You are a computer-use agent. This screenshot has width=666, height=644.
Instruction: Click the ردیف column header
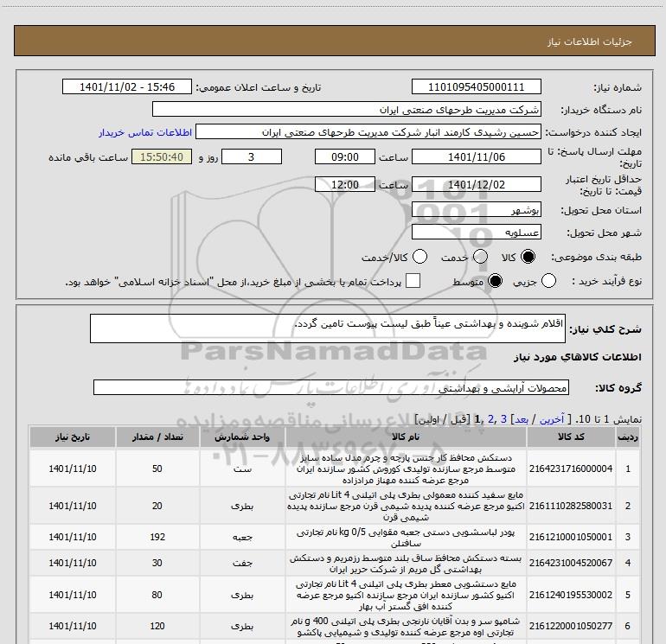(x=628, y=437)
